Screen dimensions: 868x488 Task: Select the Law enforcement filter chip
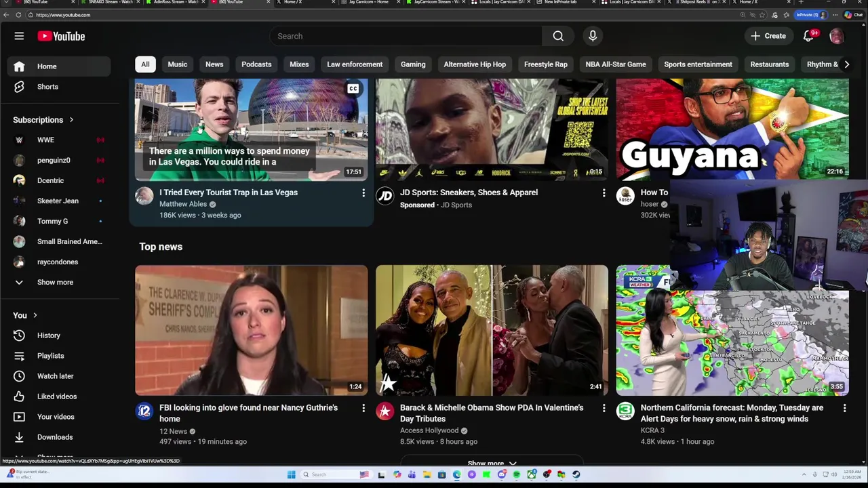coord(355,64)
